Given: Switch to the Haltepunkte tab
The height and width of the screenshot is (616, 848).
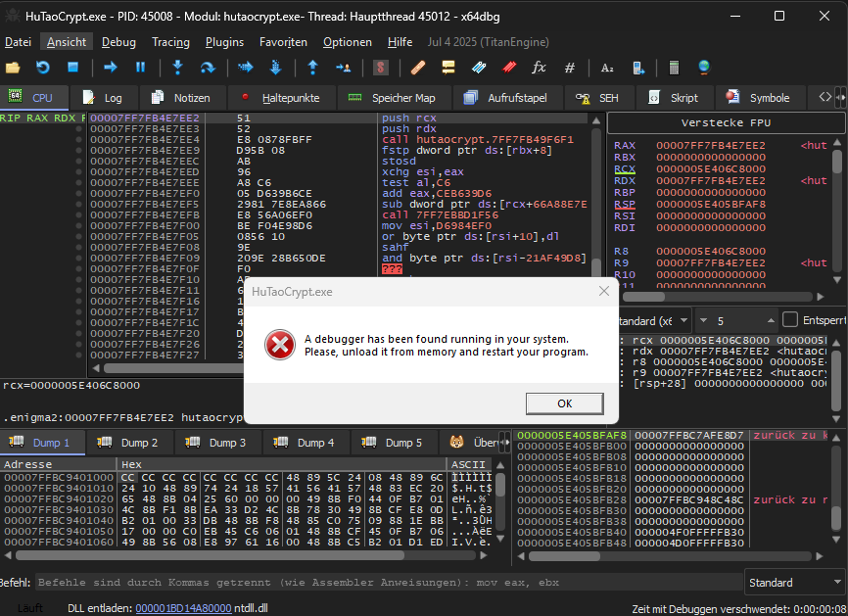Looking at the screenshot, I should (x=281, y=98).
